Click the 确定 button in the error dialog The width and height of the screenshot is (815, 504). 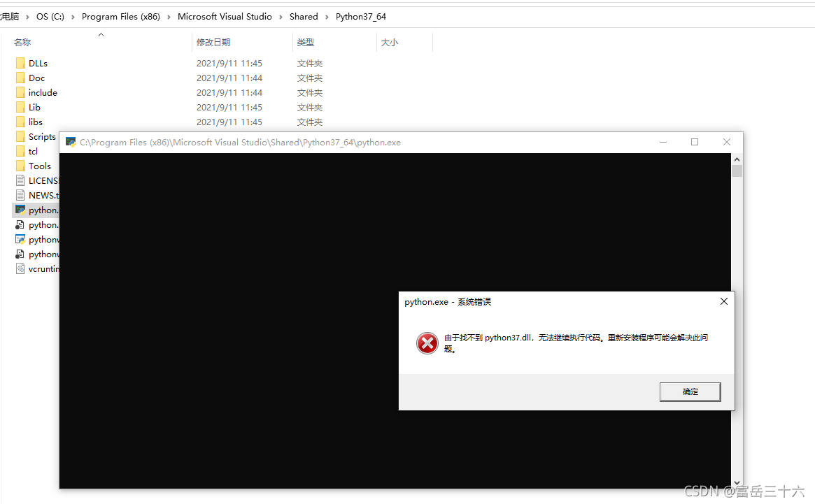click(x=690, y=391)
